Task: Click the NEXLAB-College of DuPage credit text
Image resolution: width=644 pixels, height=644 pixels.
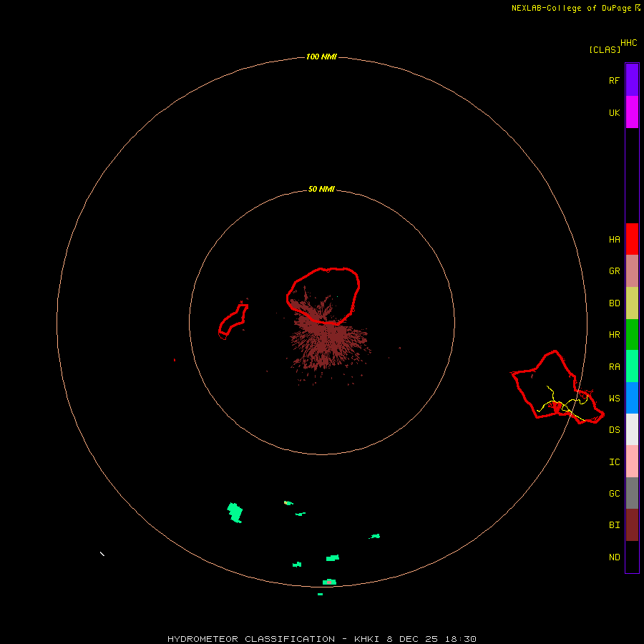Action: click(x=572, y=8)
